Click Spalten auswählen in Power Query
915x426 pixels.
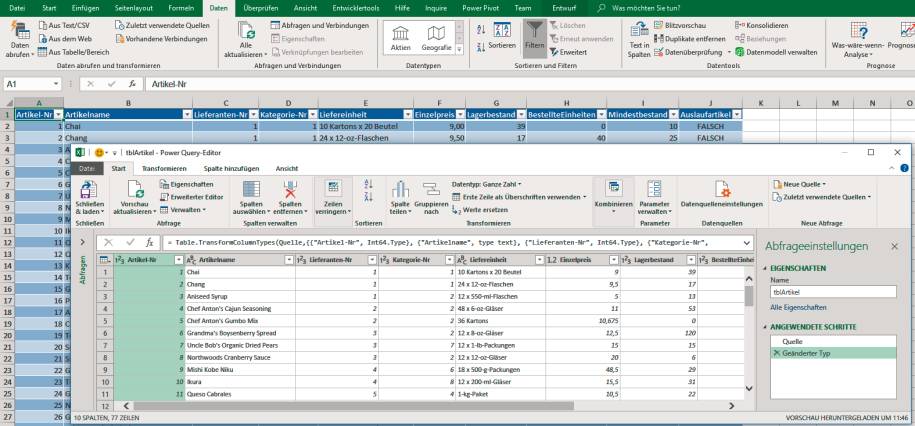pyautogui.click(x=251, y=198)
